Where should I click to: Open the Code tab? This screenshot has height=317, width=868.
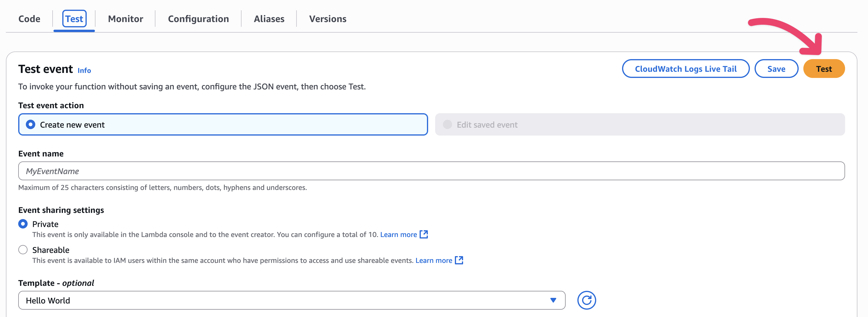pos(29,19)
